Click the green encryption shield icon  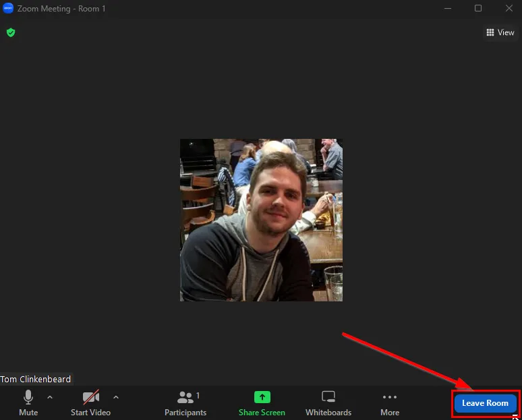point(11,32)
